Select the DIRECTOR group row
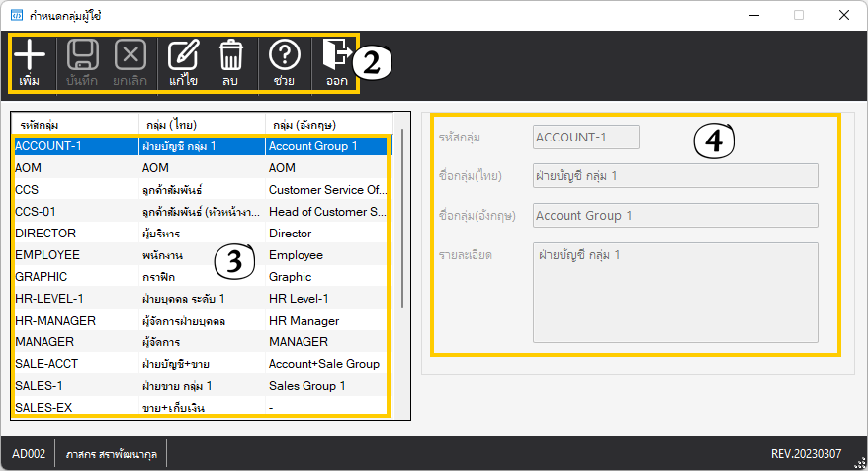Image resolution: width=868 pixels, height=471 pixels. (198, 234)
